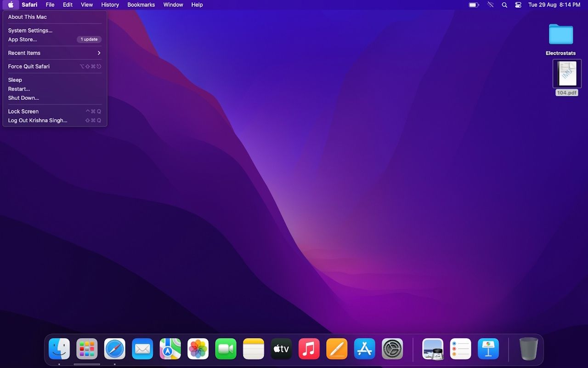
Task: Click the Wi-Fi status icon
Action: pyautogui.click(x=491, y=5)
